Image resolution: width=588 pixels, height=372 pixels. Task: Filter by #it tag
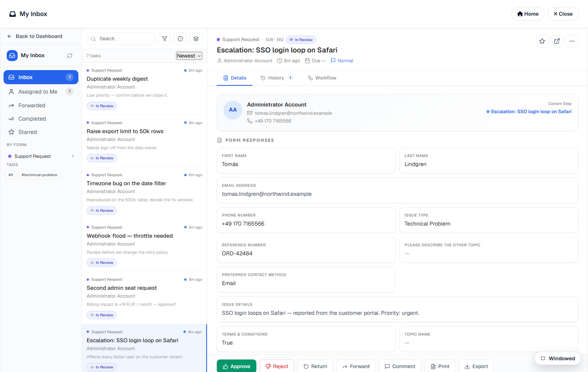point(11,175)
